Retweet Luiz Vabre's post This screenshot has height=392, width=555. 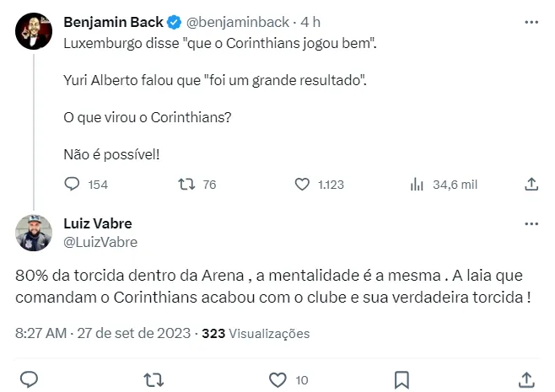tap(153, 378)
